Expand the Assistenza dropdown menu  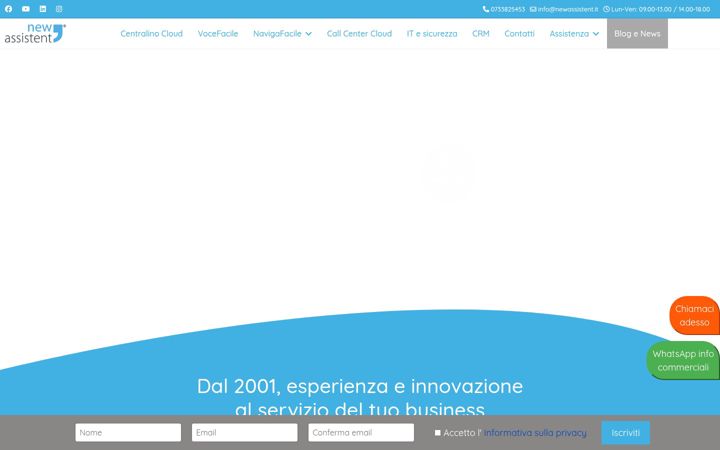point(574,34)
